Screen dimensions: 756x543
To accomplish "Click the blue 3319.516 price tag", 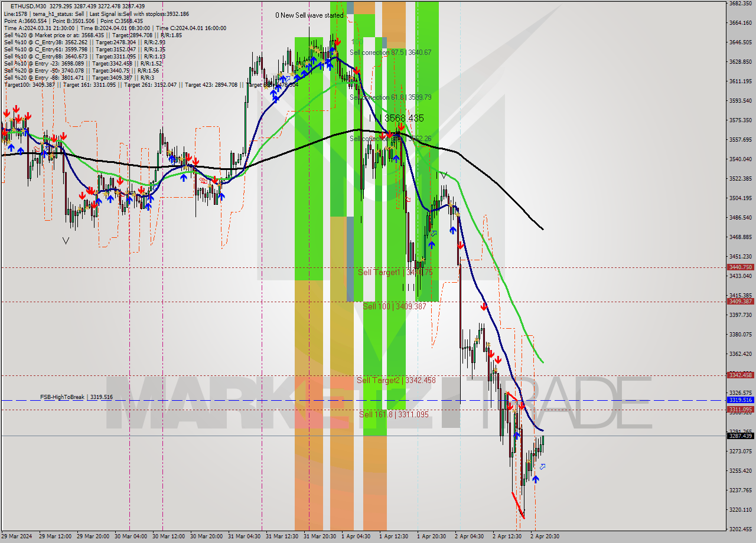I will tap(741, 400).
